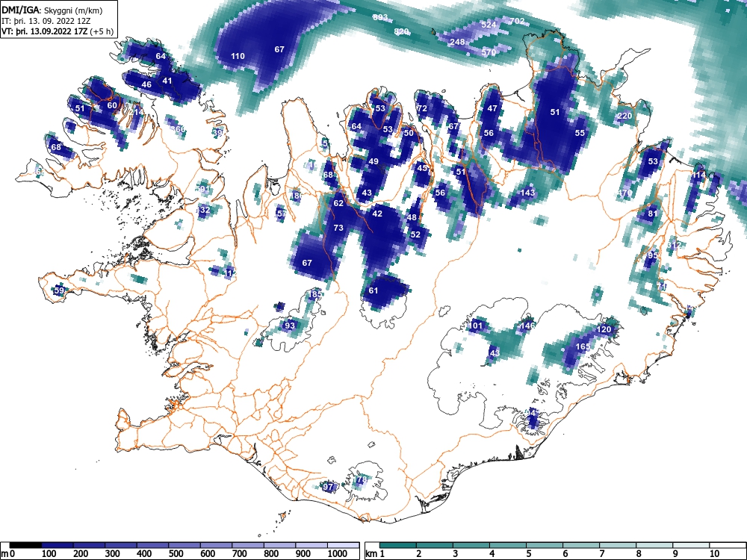Click the '42' visibility value in the north
747x560 pixels.
(x=377, y=214)
